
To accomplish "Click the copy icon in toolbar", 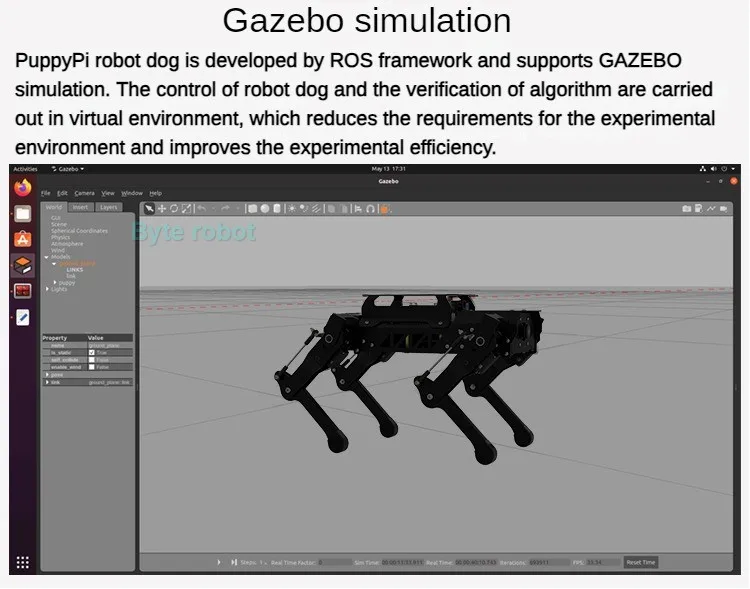I will pos(331,209).
